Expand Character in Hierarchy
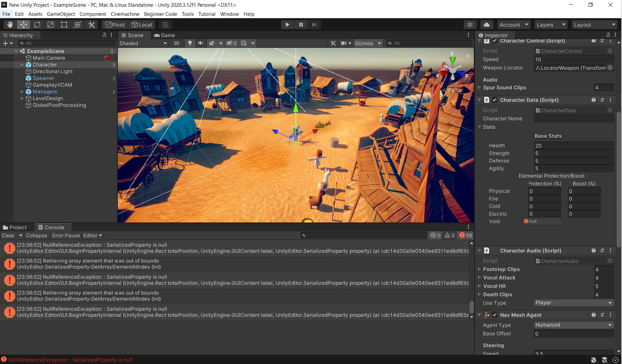Screen dimensions: 622x364 pos(22,64)
